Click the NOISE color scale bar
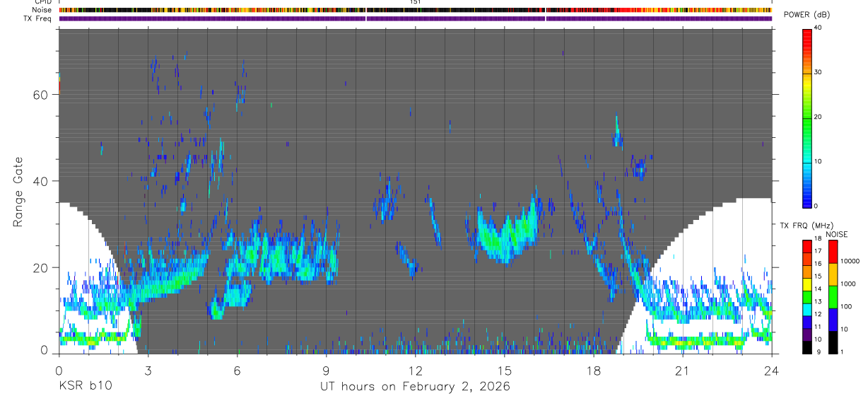This screenshot has width=868, height=401. click(833, 296)
